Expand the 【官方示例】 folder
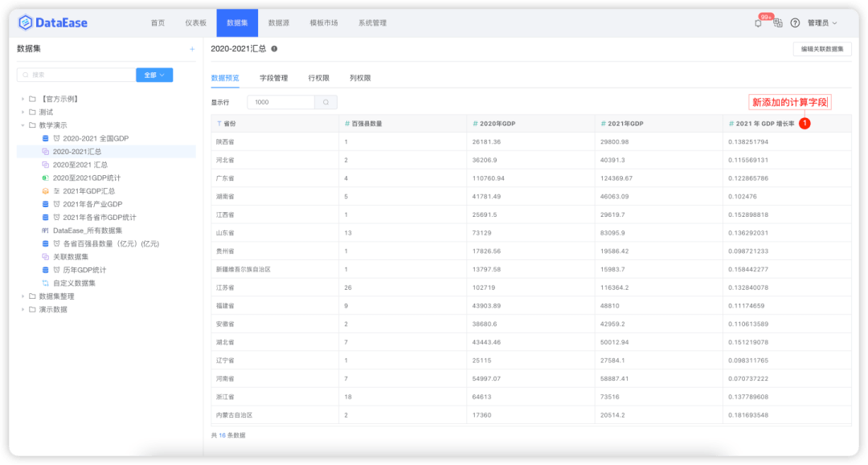 click(23, 99)
